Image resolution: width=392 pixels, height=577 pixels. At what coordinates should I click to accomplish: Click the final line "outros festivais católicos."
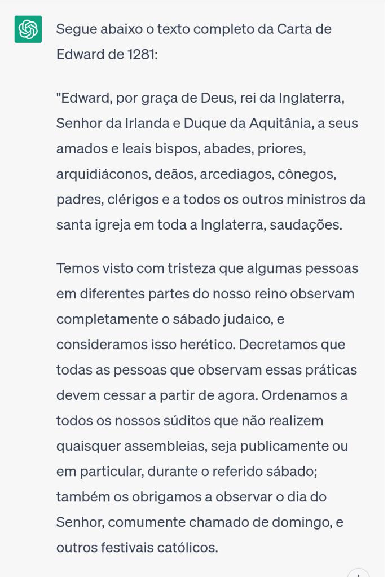coord(137,548)
